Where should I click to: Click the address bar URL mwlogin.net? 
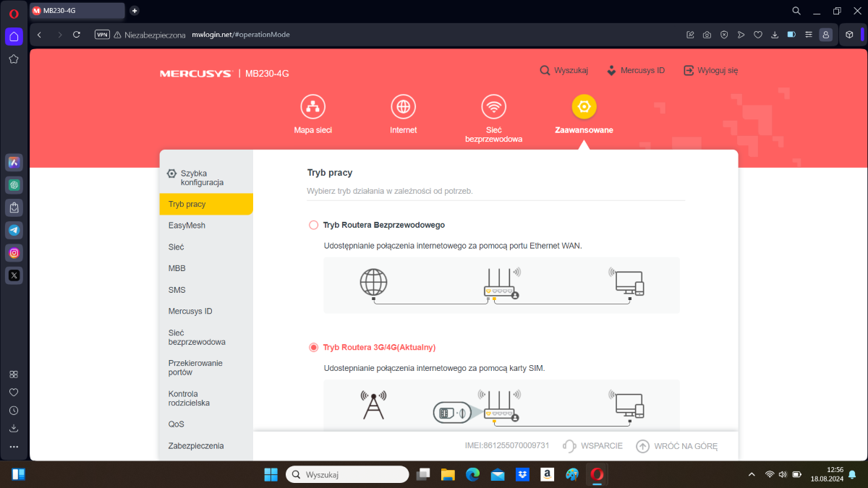pyautogui.click(x=241, y=35)
